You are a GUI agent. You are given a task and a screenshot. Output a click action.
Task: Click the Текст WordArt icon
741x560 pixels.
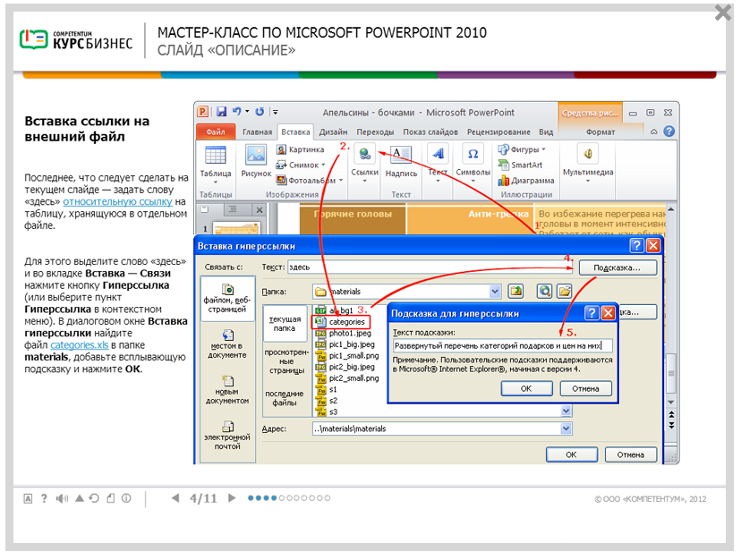[x=438, y=154]
